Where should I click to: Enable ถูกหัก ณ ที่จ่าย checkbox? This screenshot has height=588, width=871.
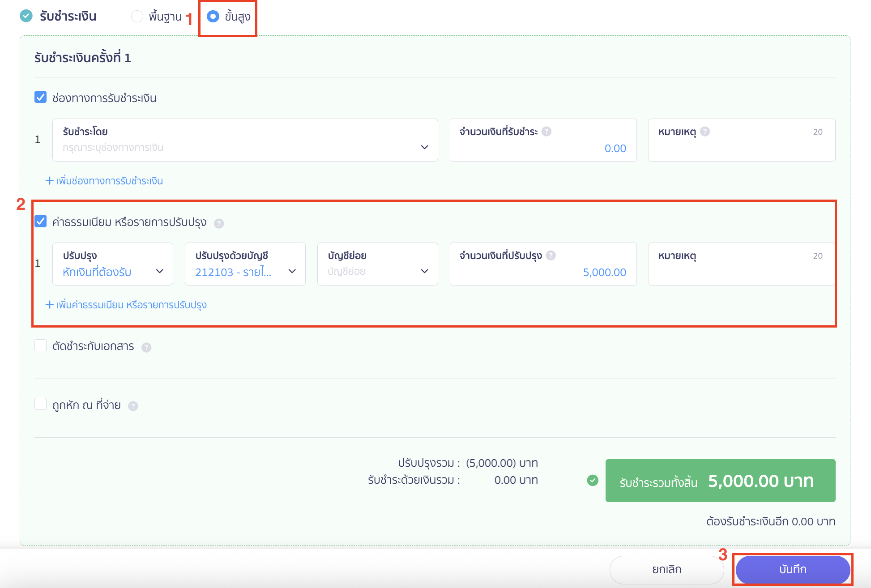(41, 405)
